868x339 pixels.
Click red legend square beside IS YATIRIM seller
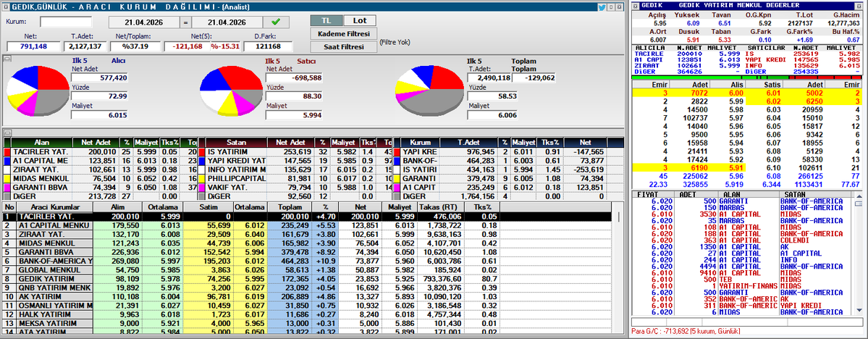[x=201, y=152]
